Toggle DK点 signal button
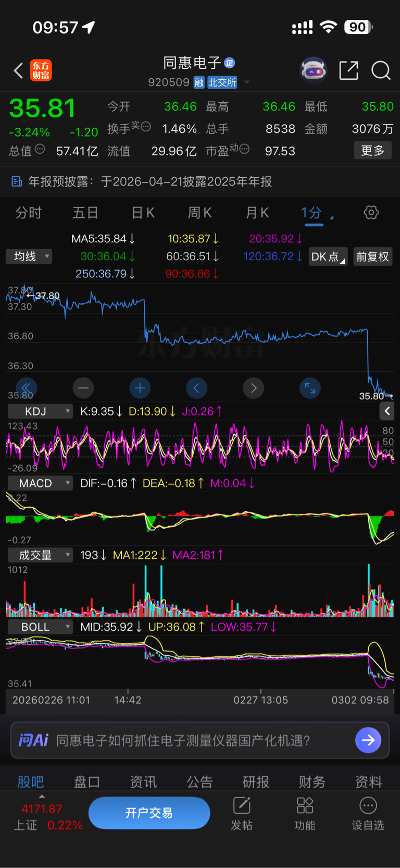The width and height of the screenshot is (400, 868). point(328,256)
